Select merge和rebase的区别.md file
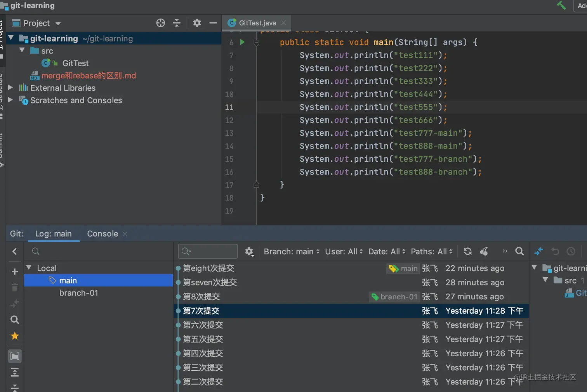 [89, 76]
